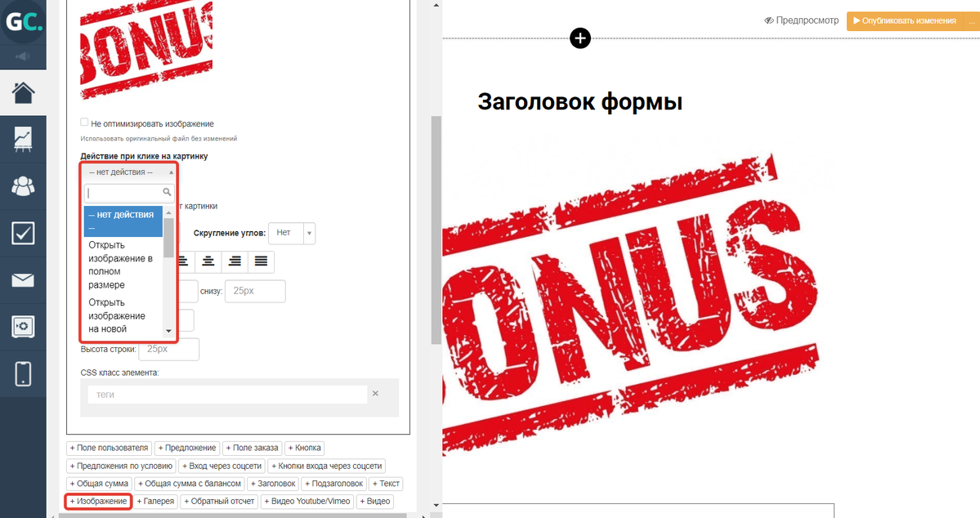Collapse the '-- нет действия --' dropdown
This screenshot has width=980, height=518.
128,172
